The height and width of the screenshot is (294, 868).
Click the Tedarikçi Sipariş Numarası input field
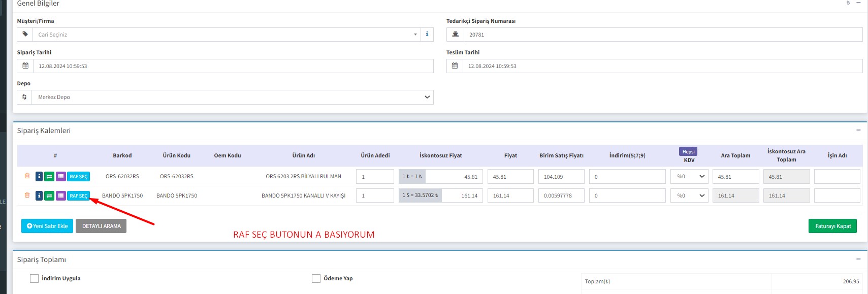pos(662,35)
